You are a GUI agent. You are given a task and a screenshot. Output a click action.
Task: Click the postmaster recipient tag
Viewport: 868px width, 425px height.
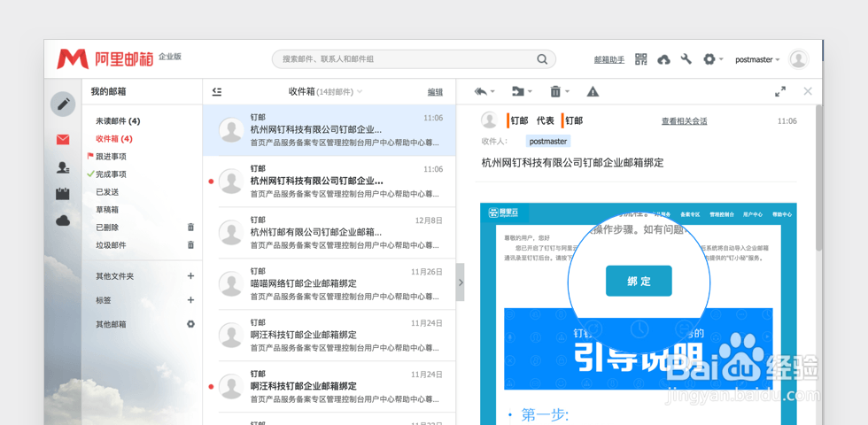click(x=548, y=142)
